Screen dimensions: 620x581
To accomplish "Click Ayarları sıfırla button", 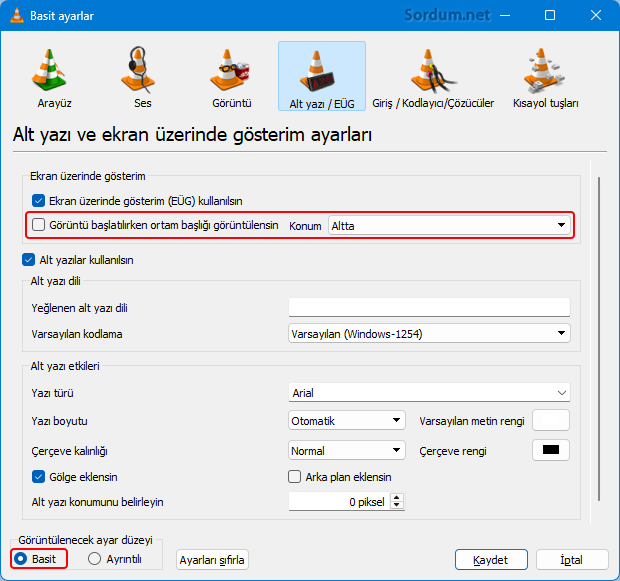I will (x=212, y=560).
